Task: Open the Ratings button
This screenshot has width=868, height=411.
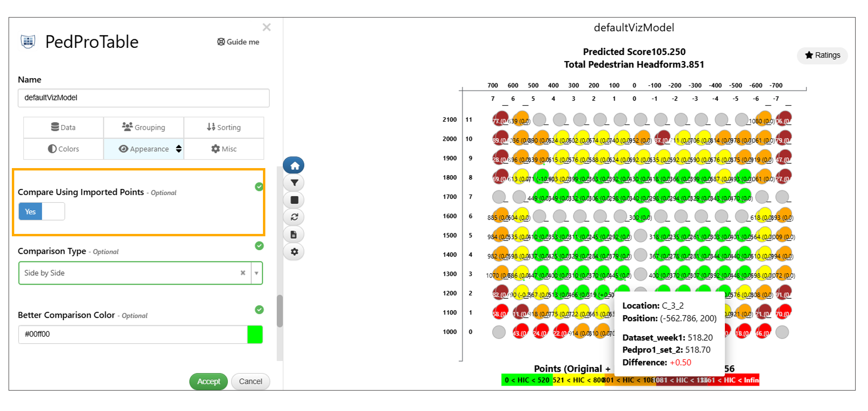Action: click(x=822, y=55)
